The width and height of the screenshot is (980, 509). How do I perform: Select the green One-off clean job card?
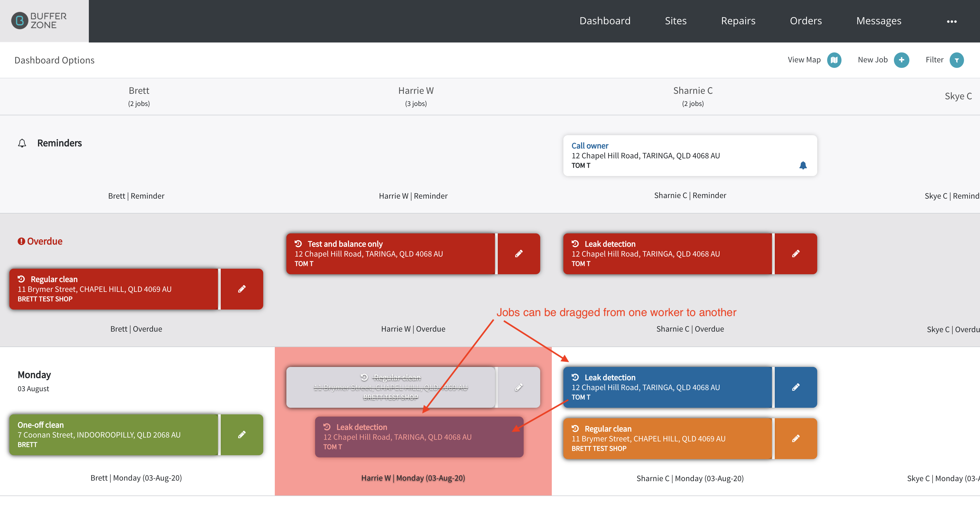click(114, 435)
